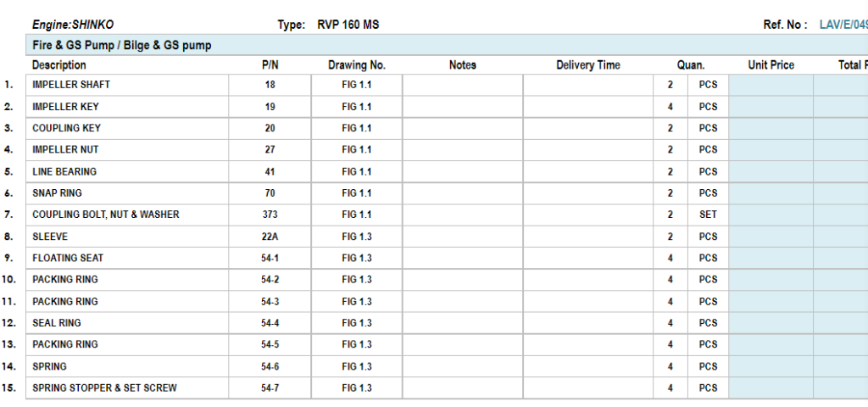Viewport: 868px width, 407px height.
Task: Click the Unit Price field for row 15
Action: coord(771,387)
